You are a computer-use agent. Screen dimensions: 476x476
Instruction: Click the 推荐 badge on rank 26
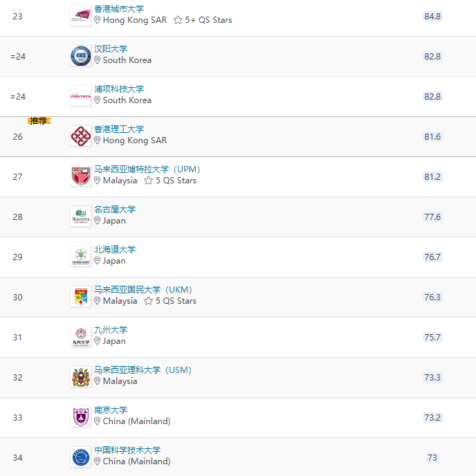[x=39, y=120]
